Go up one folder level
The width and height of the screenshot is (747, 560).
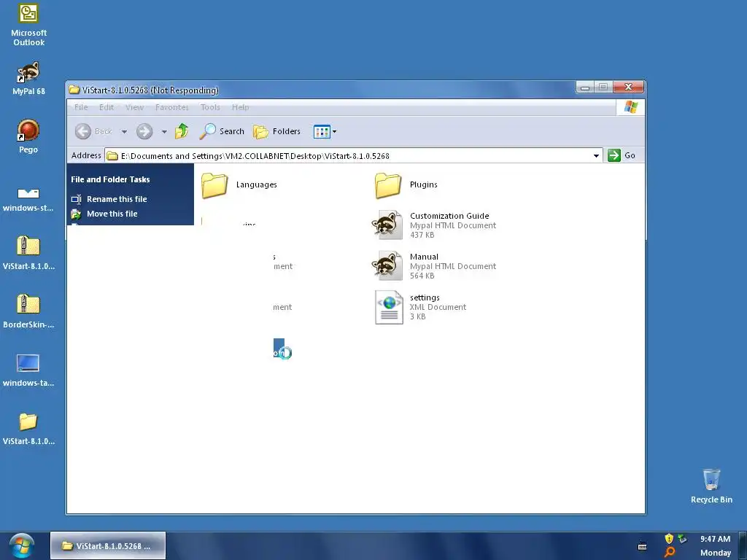coord(182,131)
